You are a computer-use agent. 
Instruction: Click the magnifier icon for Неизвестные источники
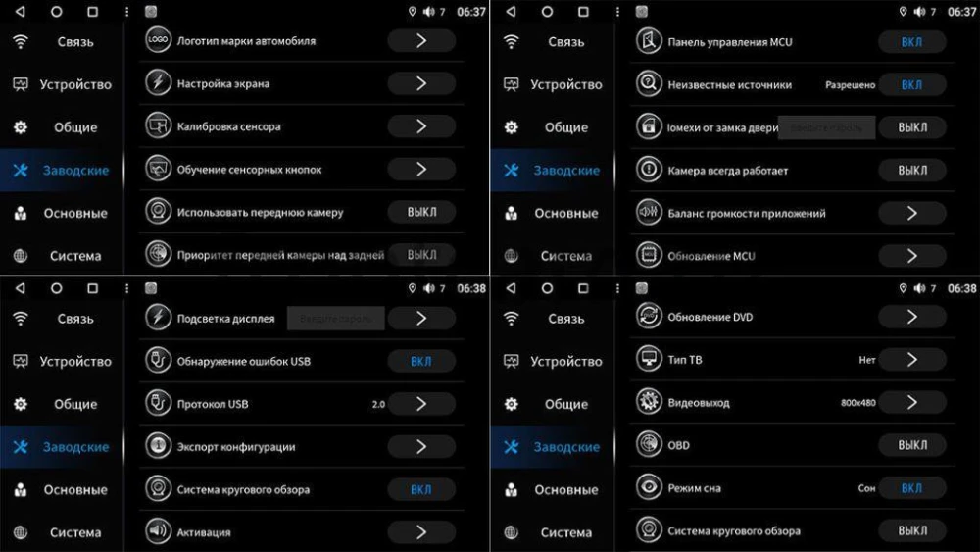pyautogui.click(x=649, y=83)
